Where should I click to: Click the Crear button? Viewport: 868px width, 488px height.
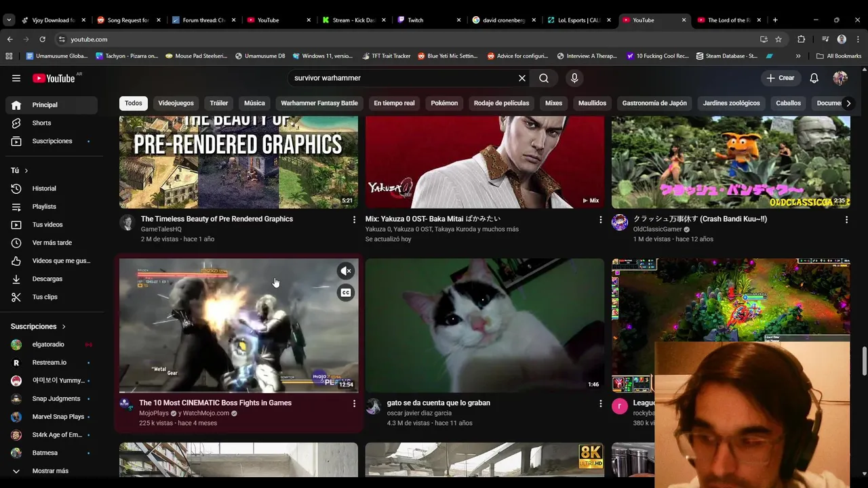[781, 78]
